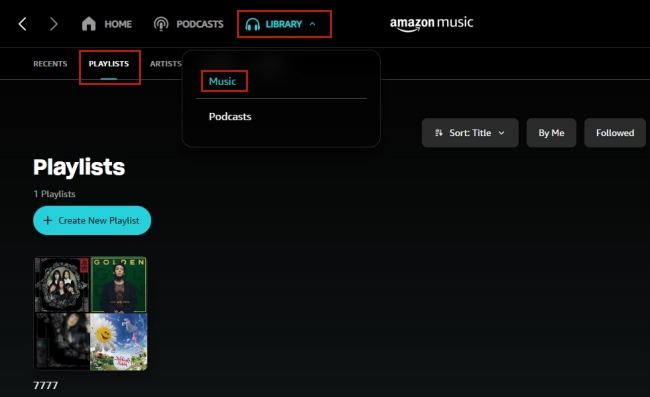Click the Home house icon
Viewport: 650px width, 397px height.
[89, 24]
